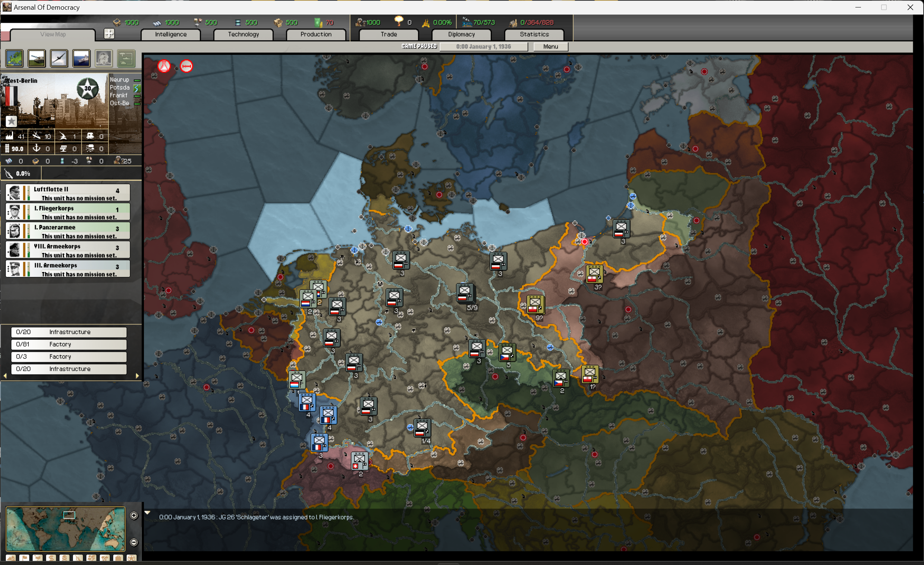Click the red production alert circle icon
Screen dimensions: 924x565
coord(186,66)
